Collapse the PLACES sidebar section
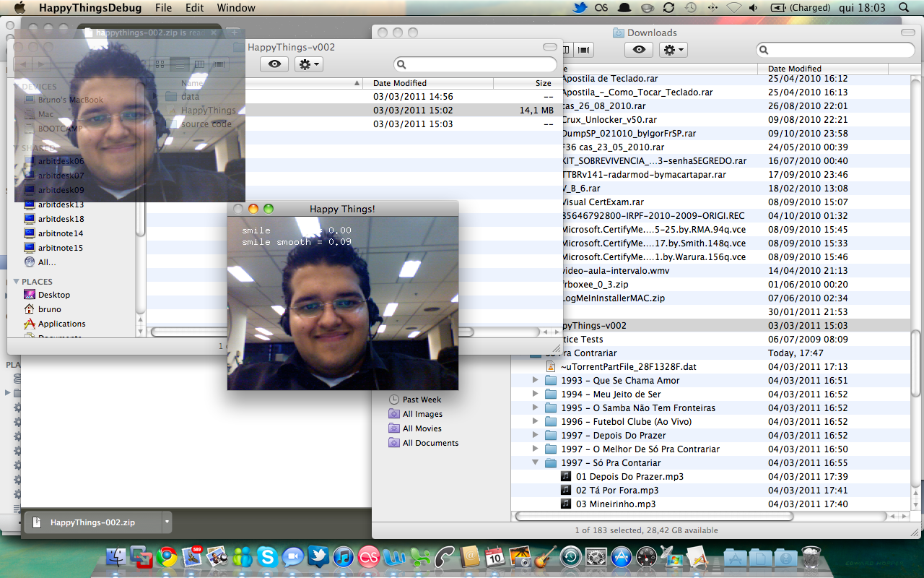Screen dimensions: 924x578 pyautogui.click(x=17, y=282)
